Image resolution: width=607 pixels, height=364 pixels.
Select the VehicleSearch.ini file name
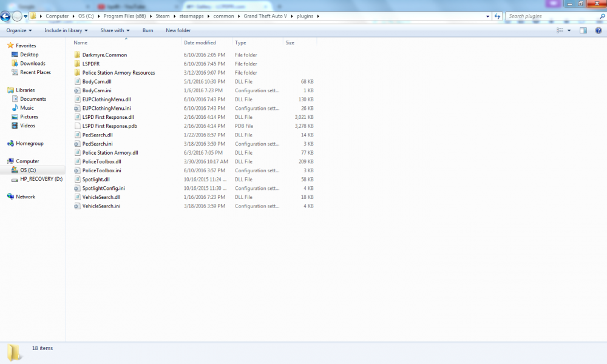101,206
